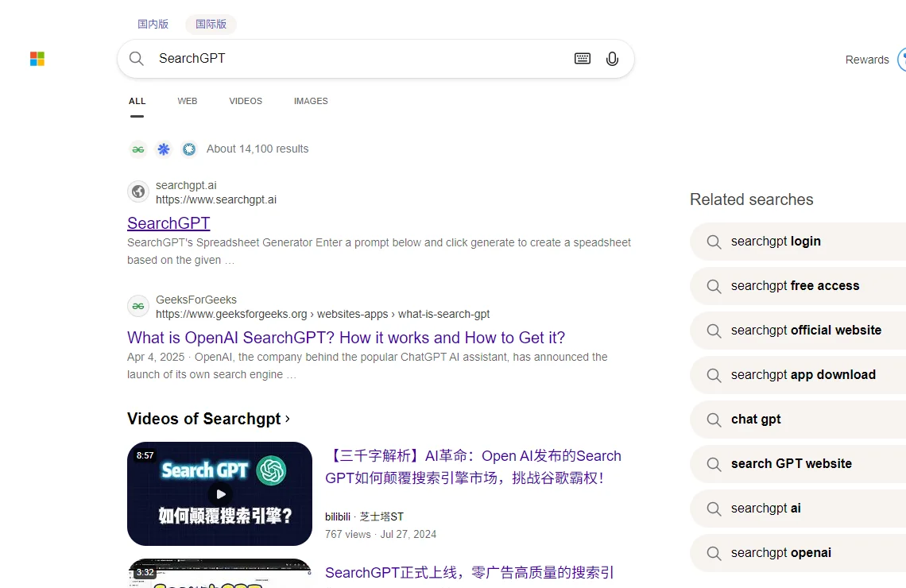Viewport: 906px width, 588px height.
Task: Expand Videos of Searchgpt section heading
Action: pyautogui.click(x=208, y=419)
